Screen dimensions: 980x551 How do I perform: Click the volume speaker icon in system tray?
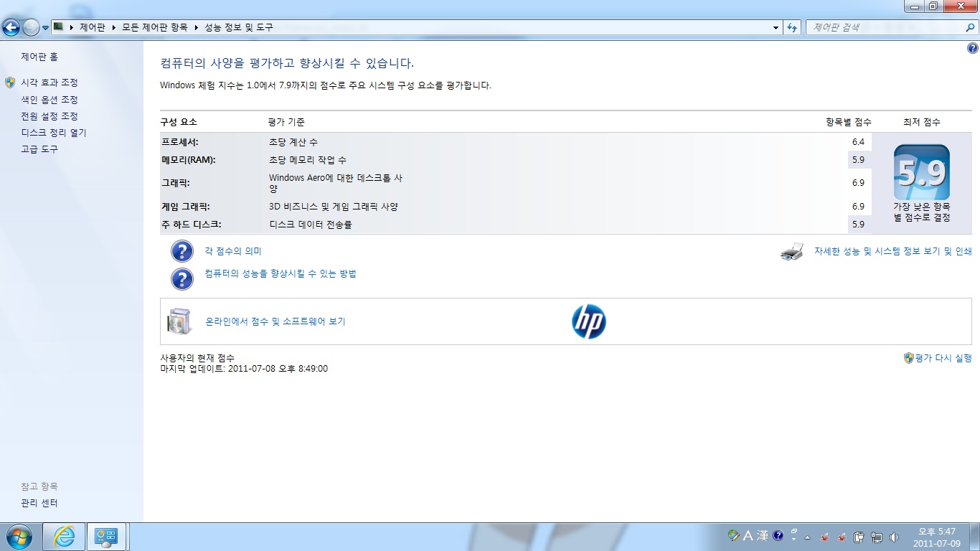[894, 537]
